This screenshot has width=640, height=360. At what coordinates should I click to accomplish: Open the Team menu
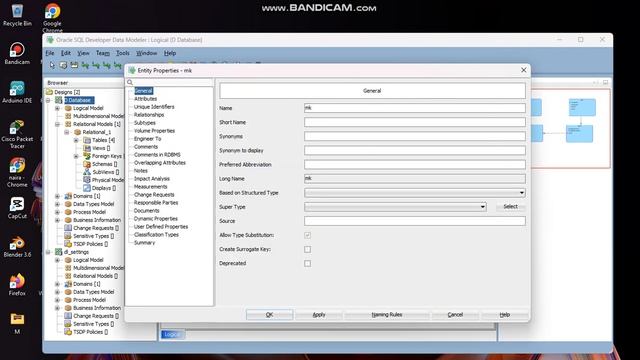coord(102,53)
